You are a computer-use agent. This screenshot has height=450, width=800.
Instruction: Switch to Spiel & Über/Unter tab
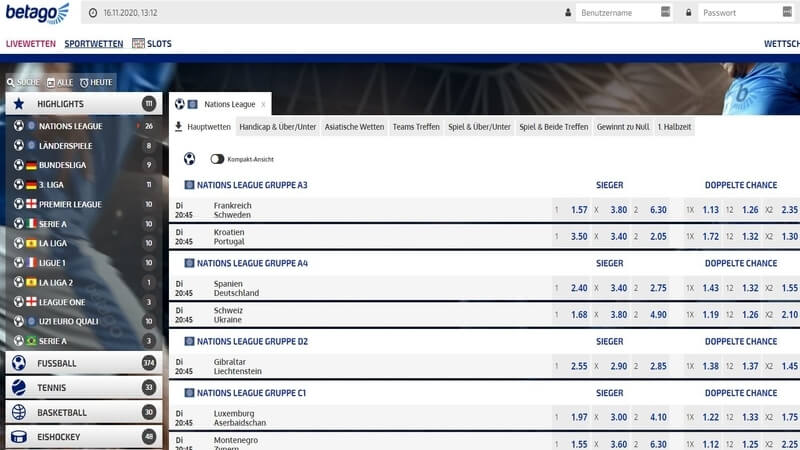(479, 127)
